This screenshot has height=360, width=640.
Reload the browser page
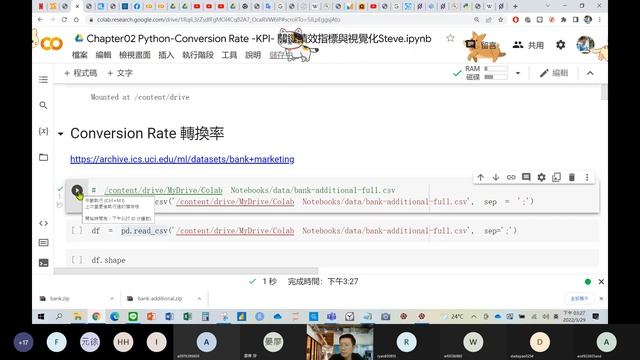(x=64, y=20)
